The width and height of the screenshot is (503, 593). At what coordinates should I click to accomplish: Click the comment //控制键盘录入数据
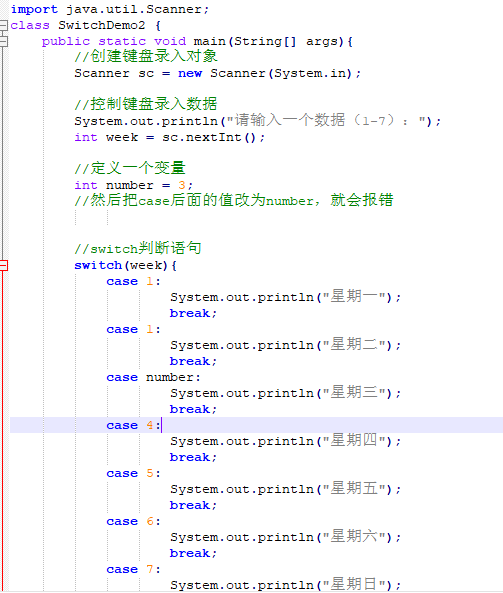point(146,104)
